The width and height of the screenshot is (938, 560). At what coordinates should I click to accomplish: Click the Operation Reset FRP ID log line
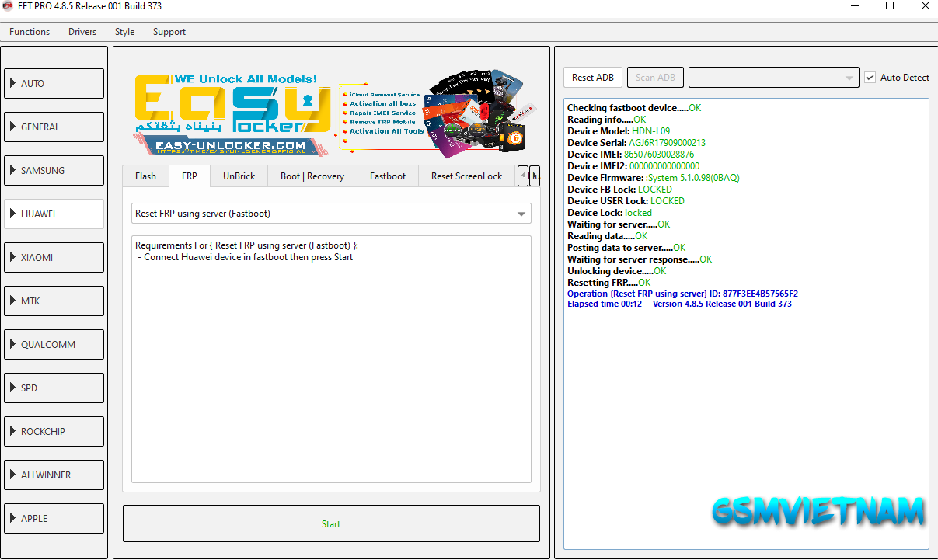[x=682, y=294]
